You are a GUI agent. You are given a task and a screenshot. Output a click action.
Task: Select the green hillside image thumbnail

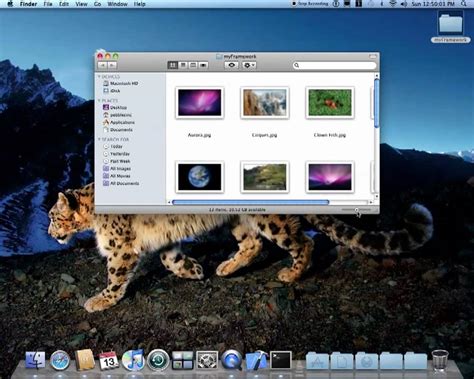tap(265, 177)
